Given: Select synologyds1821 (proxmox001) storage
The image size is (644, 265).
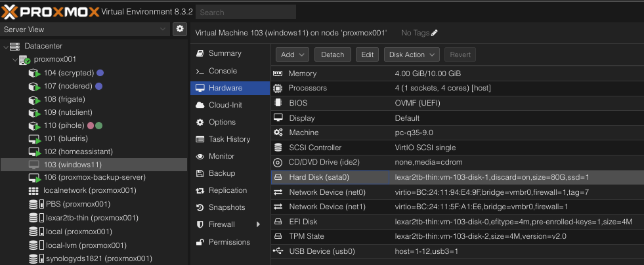Looking at the screenshot, I should click(x=99, y=259).
